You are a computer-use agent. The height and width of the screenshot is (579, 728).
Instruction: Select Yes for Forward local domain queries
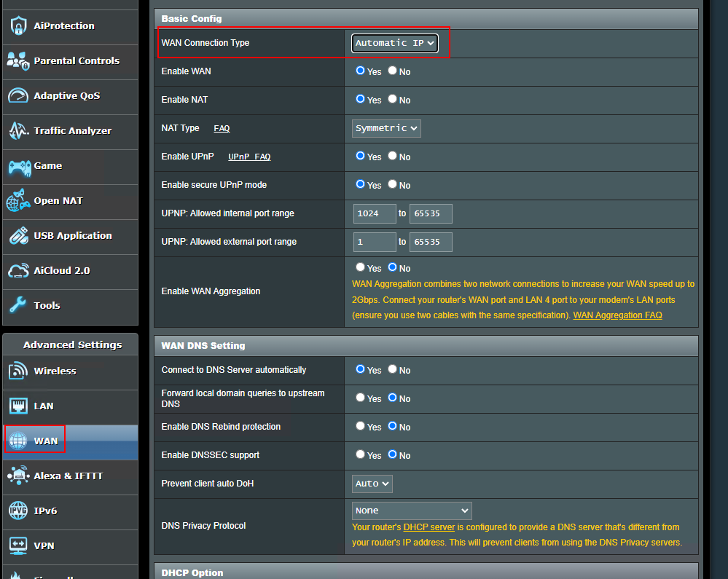click(360, 398)
